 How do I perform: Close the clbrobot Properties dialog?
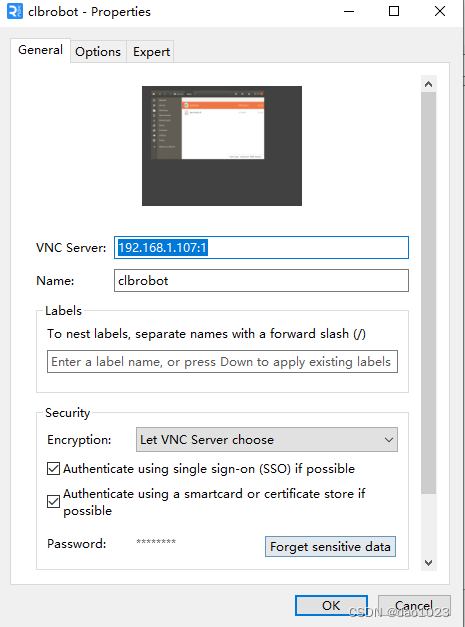point(440,11)
